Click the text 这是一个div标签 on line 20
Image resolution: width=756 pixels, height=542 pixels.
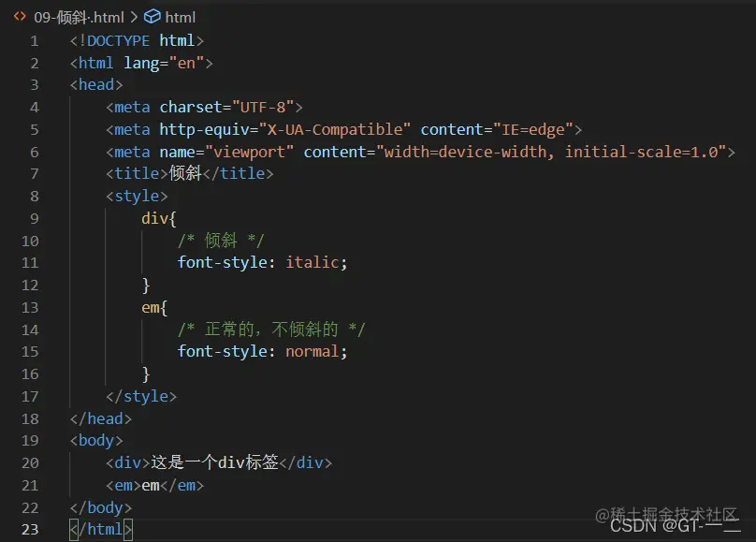click(214, 463)
